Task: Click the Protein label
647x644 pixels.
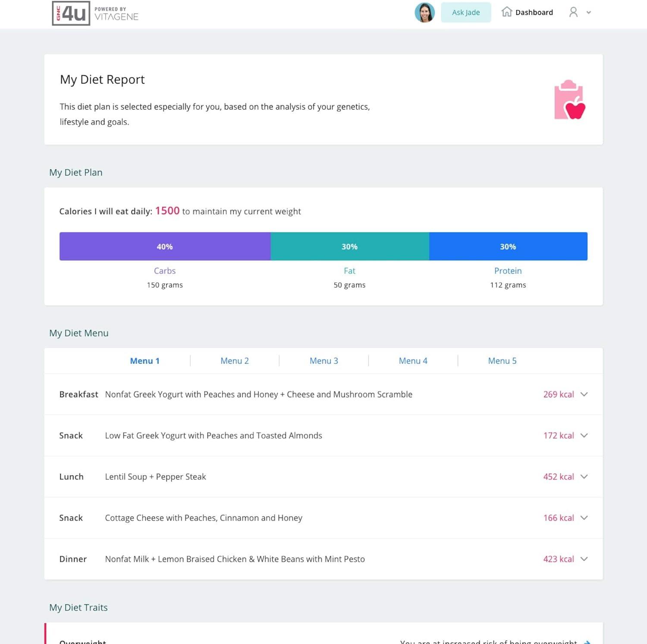Action: [508, 271]
